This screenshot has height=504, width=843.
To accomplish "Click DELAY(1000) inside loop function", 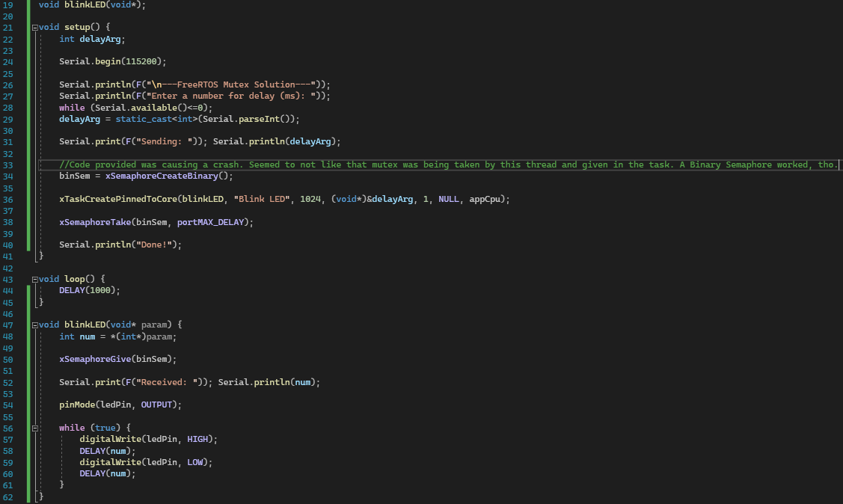I will click(89, 290).
